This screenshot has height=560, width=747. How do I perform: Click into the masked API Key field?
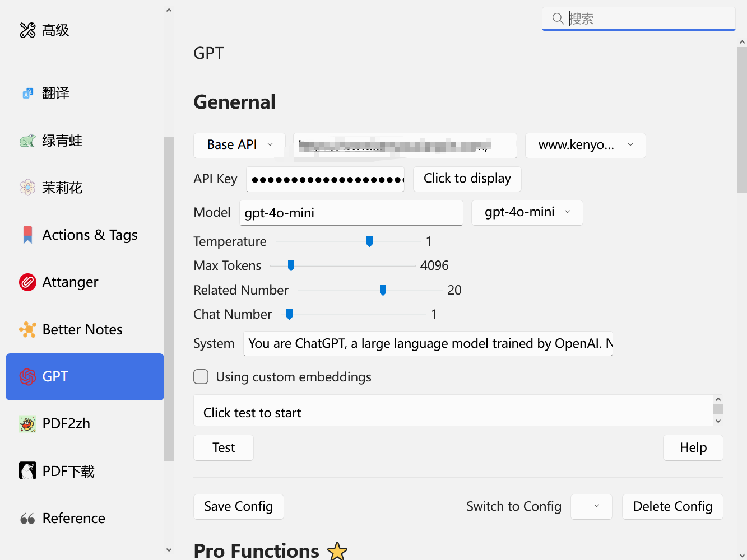click(x=326, y=179)
